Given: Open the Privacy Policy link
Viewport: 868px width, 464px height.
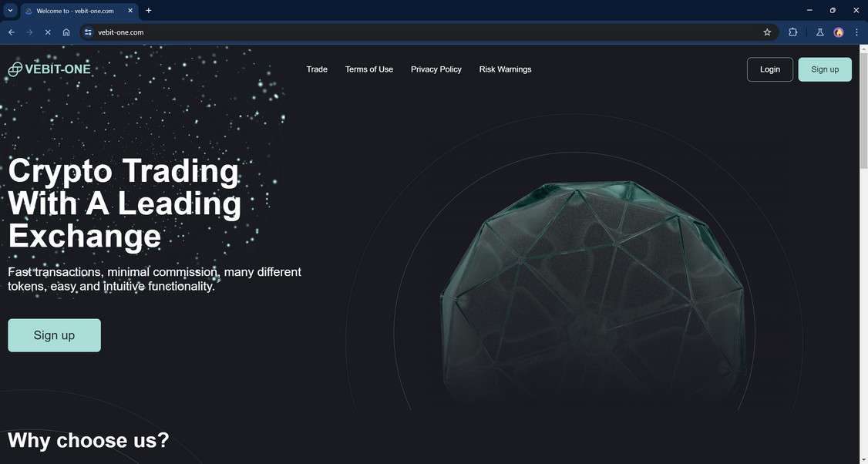Looking at the screenshot, I should pos(436,69).
